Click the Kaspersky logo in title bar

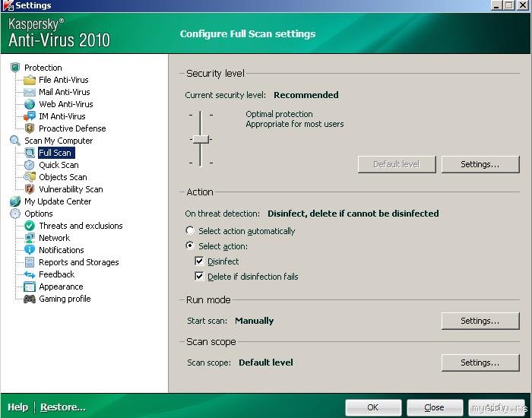tap(7, 5)
